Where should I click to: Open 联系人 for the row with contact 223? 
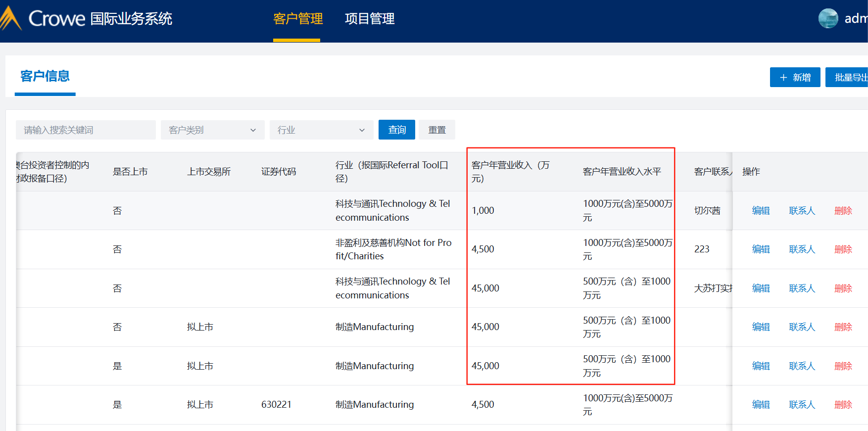point(802,249)
